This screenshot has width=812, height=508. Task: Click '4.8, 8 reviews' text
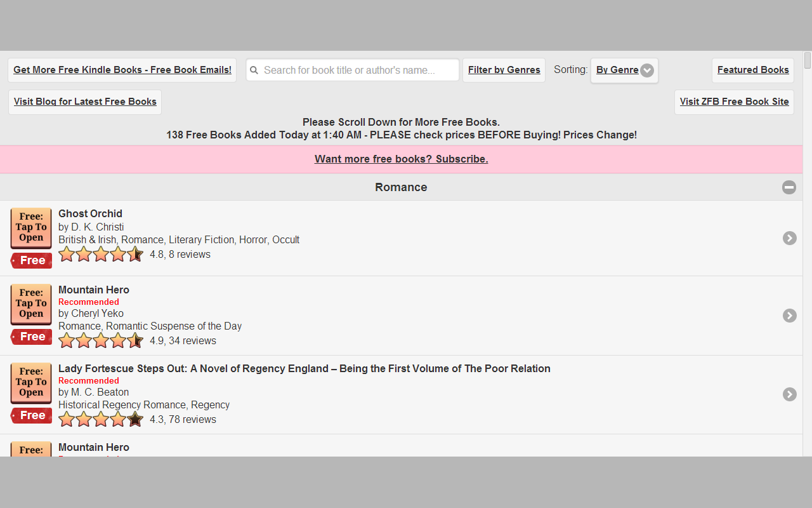(180, 255)
